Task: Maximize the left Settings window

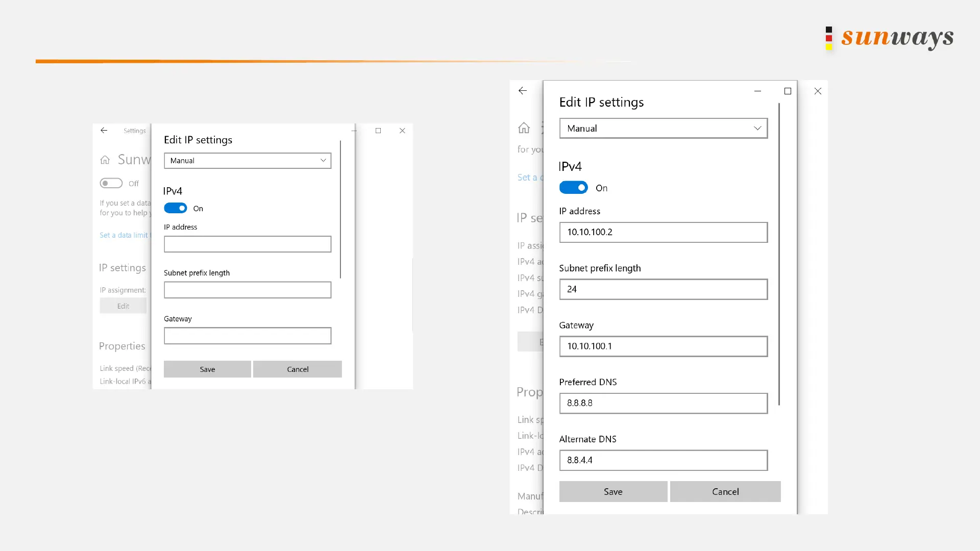Action: (x=378, y=131)
